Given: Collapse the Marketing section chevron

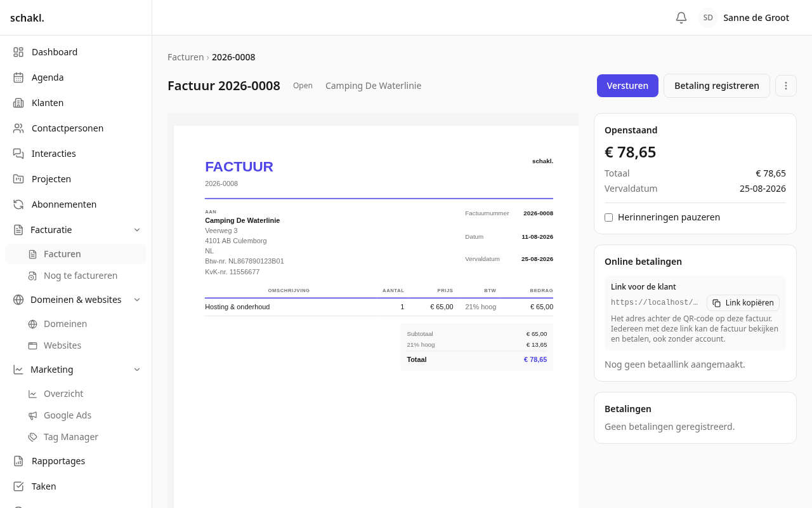Looking at the screenshot, I should 137,370.
